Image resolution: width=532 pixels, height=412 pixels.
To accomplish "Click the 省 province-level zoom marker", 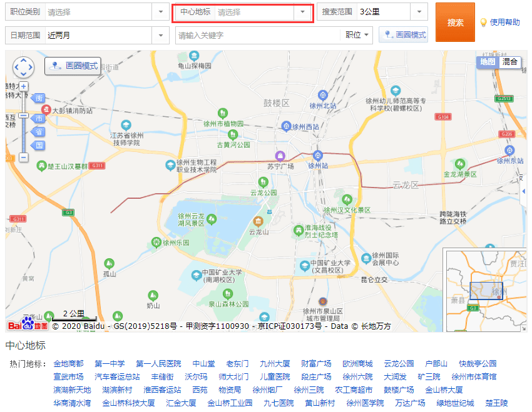I will pyautogui.click(x=39, y=132).
